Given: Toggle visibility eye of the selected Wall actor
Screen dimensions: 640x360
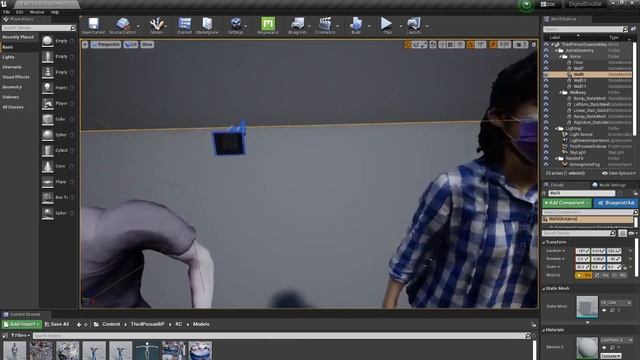Looking at the screenshot, I should click(547, 75).
